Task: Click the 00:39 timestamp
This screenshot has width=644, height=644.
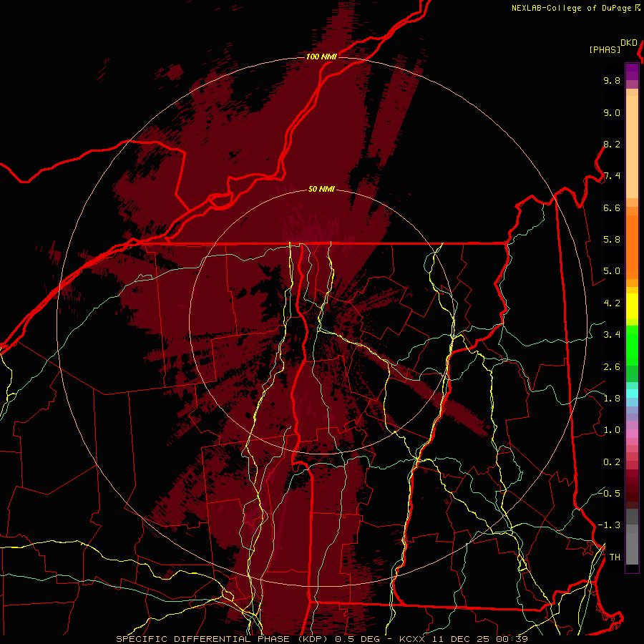Action: coord(512,639)
